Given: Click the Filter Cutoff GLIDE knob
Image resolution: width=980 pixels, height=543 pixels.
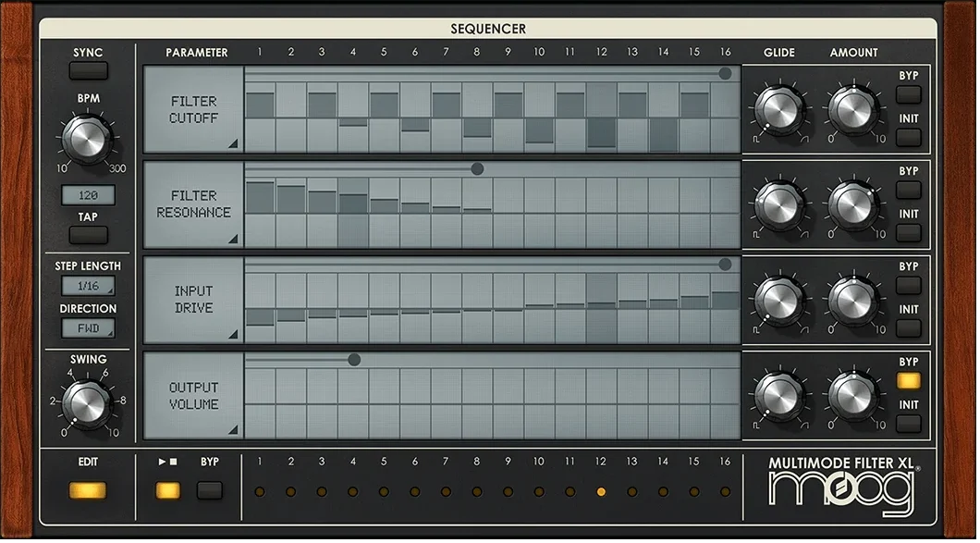Looking at the screenshot, I should tap(779, 111).
